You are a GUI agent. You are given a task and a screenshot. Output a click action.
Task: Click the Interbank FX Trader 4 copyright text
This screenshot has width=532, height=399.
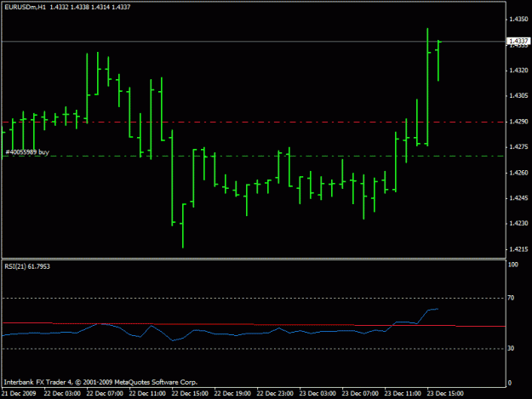pos(100,382)
